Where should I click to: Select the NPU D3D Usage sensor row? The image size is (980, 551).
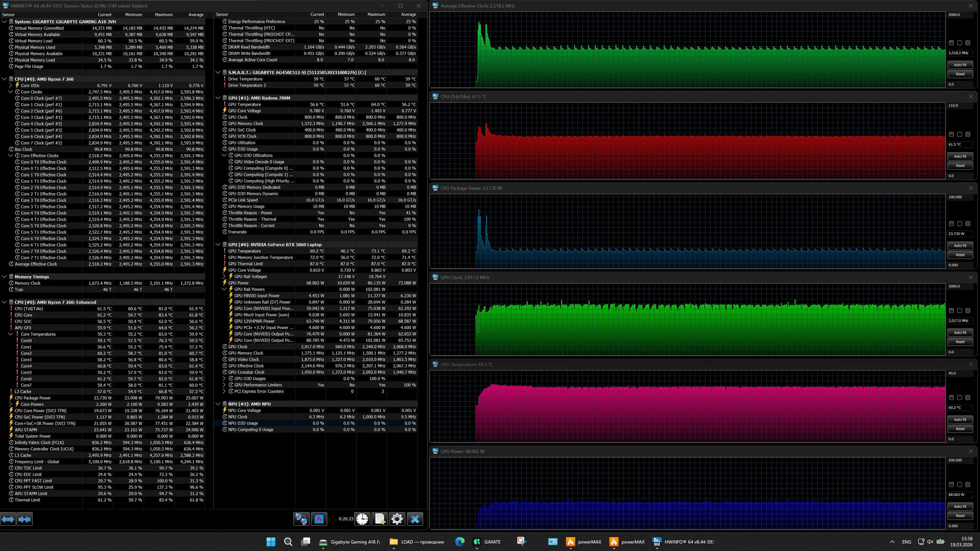point(243,423)
